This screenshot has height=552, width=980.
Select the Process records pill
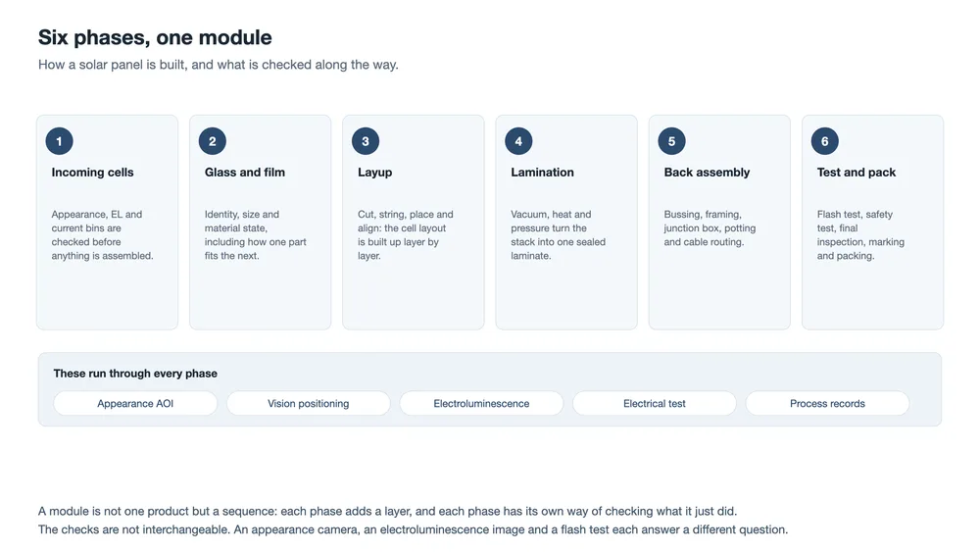pos(827,403)
